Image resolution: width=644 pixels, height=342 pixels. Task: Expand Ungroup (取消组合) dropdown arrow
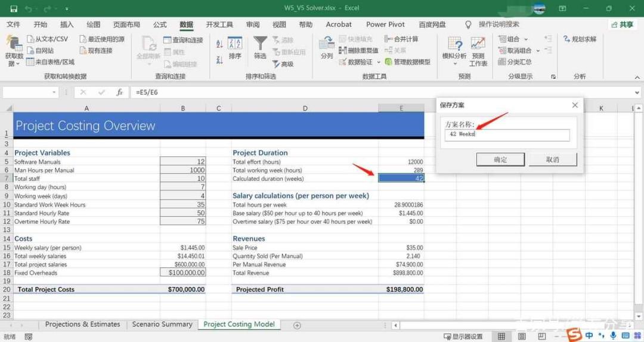click(538, 51)
